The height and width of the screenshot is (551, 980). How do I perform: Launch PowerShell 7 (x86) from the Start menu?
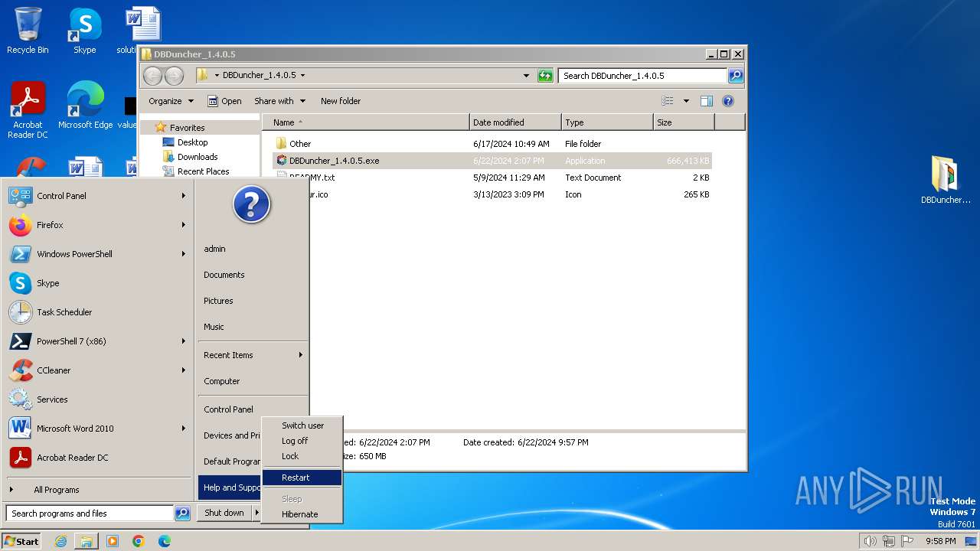(97, 341)
